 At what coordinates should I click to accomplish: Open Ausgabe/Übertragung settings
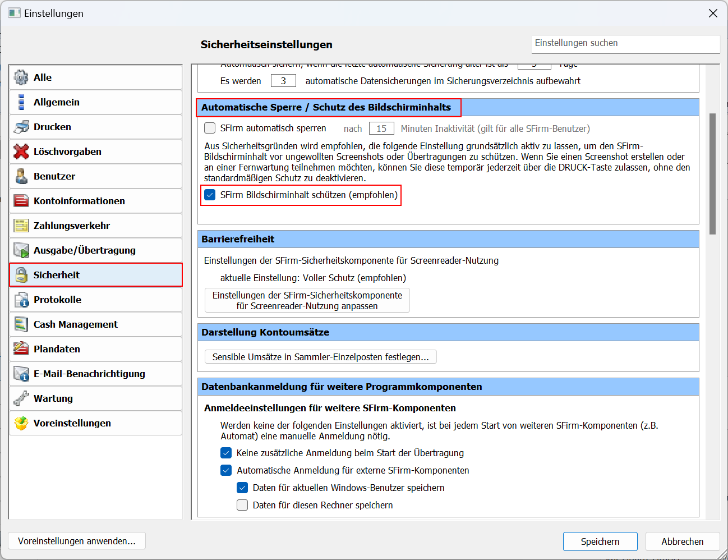pyautogui.click(x=96, y=250)
